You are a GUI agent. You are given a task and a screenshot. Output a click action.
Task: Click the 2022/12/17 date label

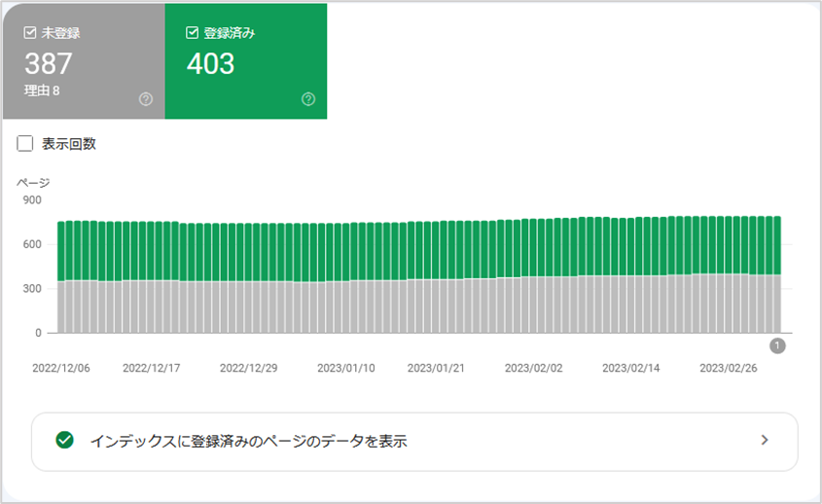[152, 368]
